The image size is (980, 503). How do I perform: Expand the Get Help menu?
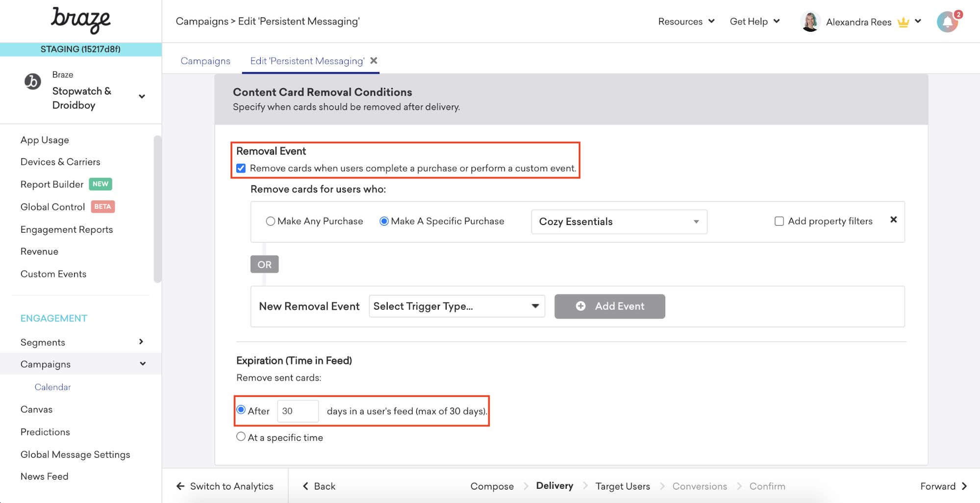pyautogui.click(x=754, y=21)
